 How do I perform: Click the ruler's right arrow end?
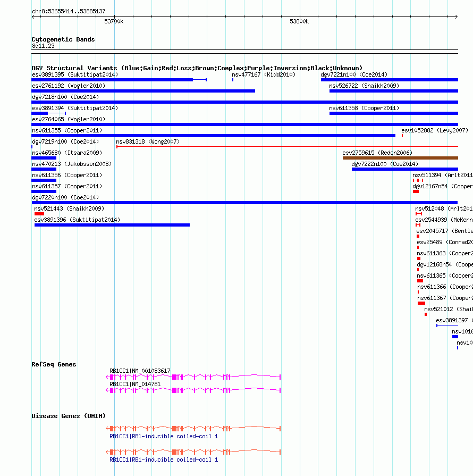pos(457,16)
